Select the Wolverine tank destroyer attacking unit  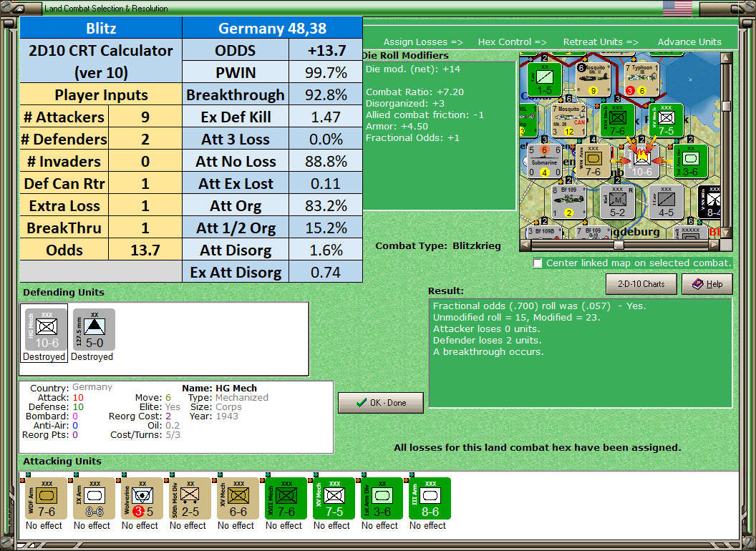(142, 499)
